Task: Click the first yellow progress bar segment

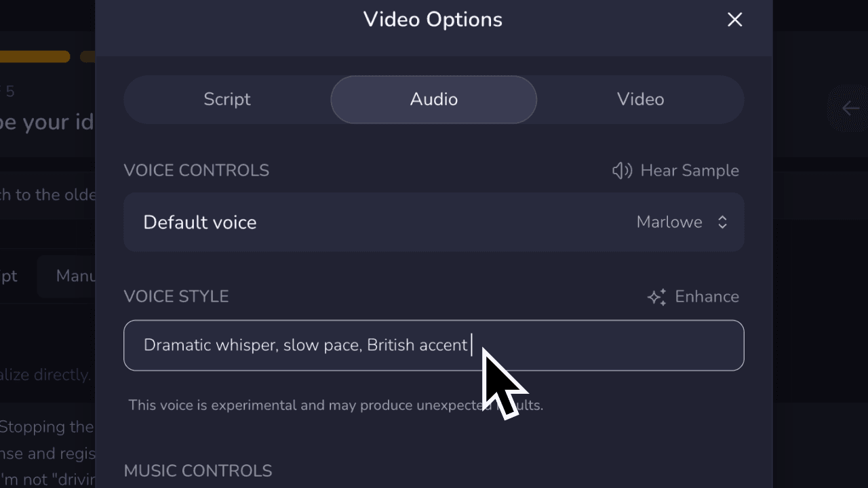Action: pos(34,57)
